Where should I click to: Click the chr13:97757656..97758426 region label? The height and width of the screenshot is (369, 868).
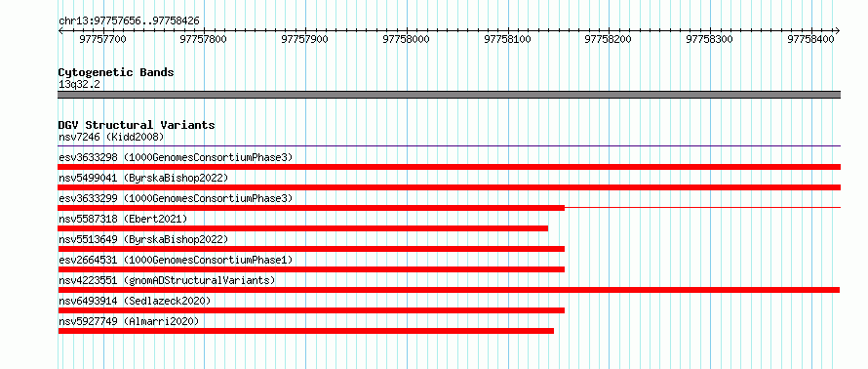[129, 21]
